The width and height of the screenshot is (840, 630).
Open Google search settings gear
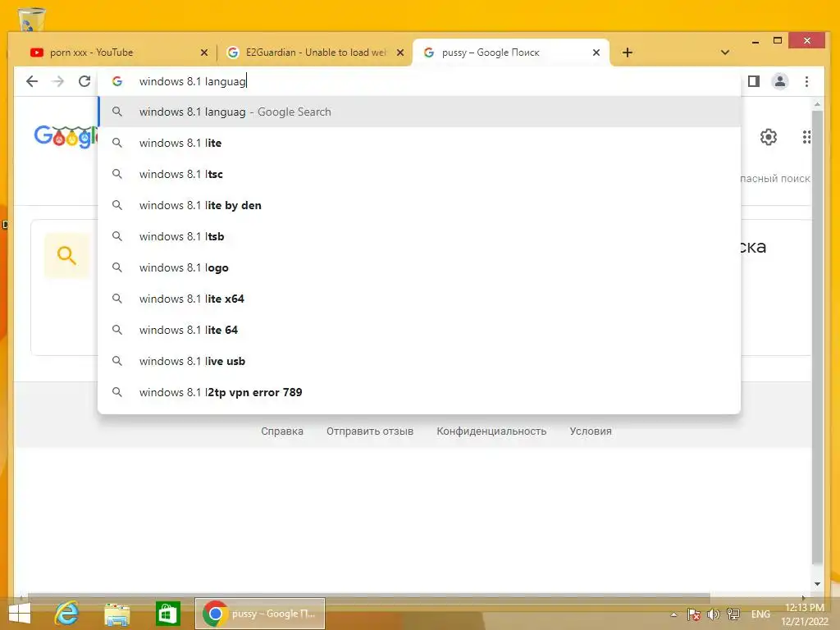coord(768,137)
